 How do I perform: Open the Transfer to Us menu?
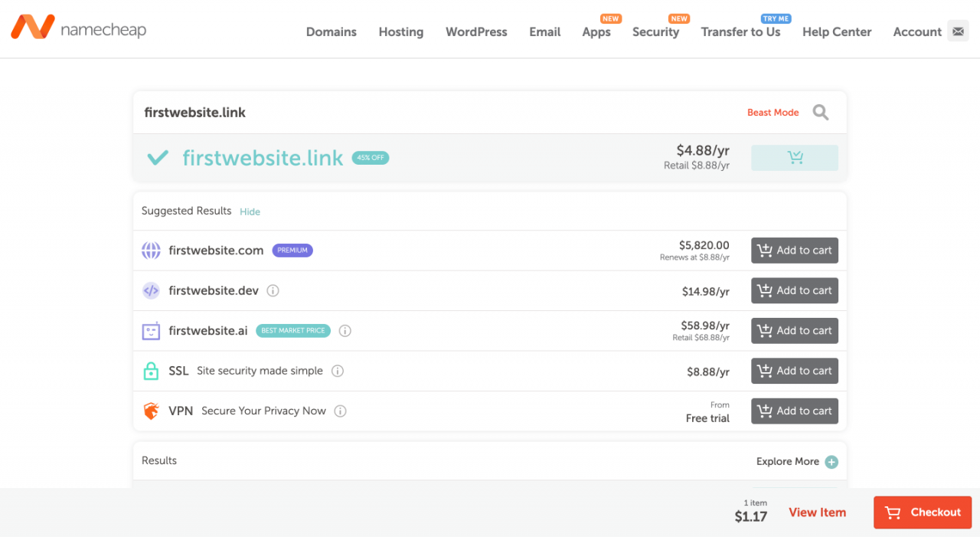pyautogui.click(x=740, y=32)
